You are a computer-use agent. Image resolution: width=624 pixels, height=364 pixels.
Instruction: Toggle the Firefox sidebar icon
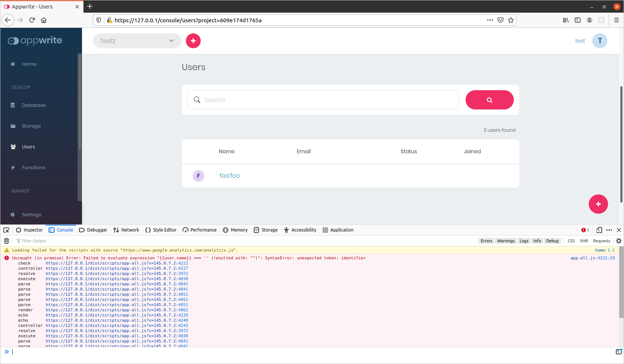click(x=578, y=20)
